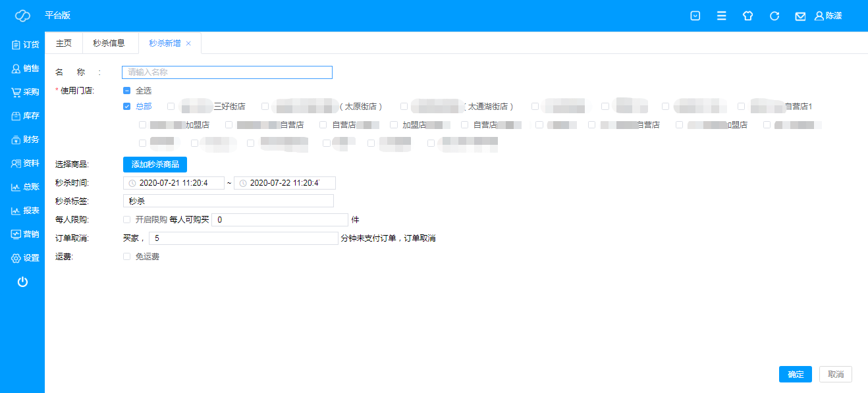The height and width of the screenshot is (393, 868).
Task: Uncheck the 总部 store checkbox
Action: pos(126,106)
